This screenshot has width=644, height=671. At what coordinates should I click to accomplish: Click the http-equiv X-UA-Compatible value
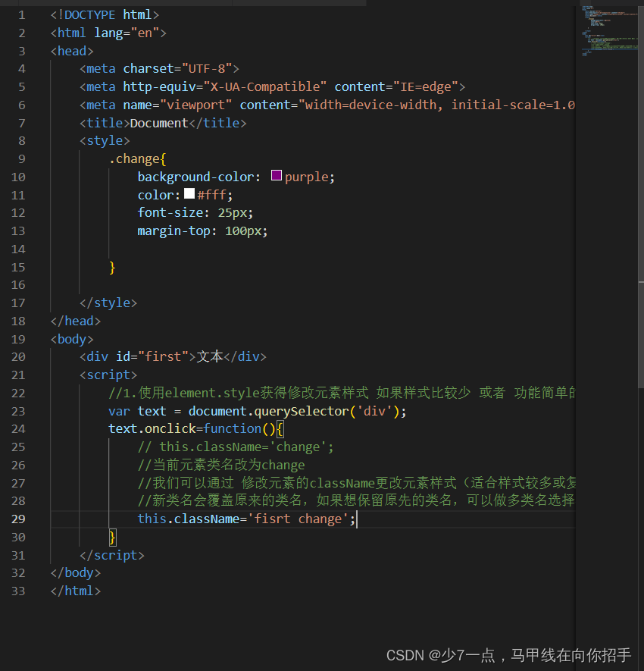pos(265,87)
